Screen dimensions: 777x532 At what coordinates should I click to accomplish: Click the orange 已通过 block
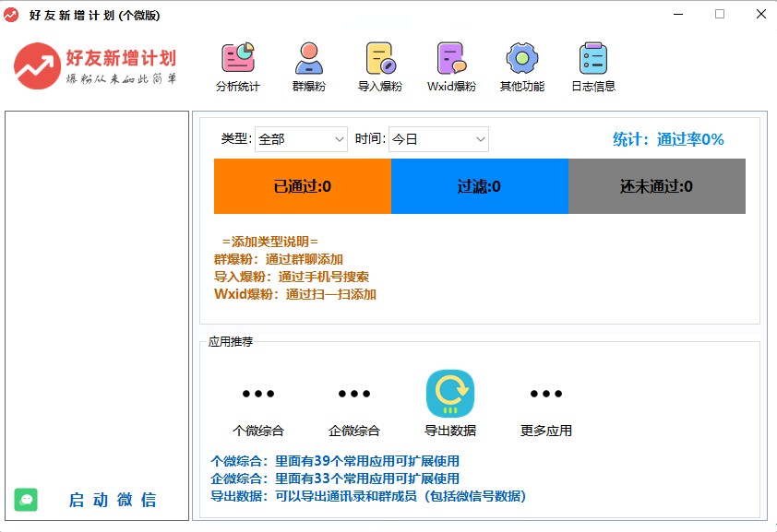click(303, 186)
